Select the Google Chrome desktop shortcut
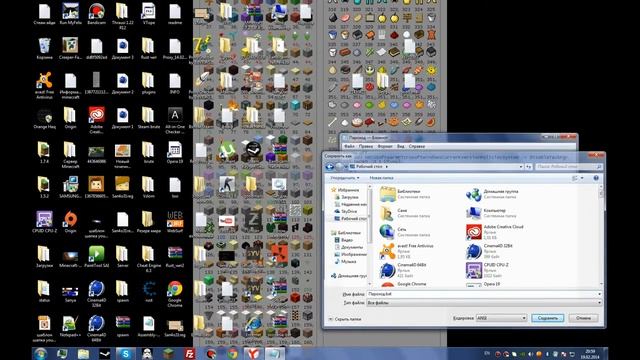 (x=175, y=293)
